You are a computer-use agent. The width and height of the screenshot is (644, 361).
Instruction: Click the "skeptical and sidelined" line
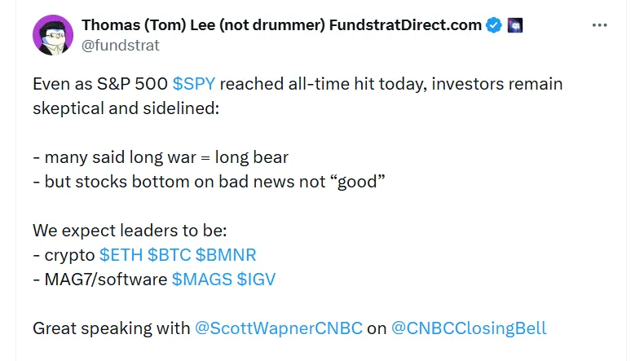[126, 108]
